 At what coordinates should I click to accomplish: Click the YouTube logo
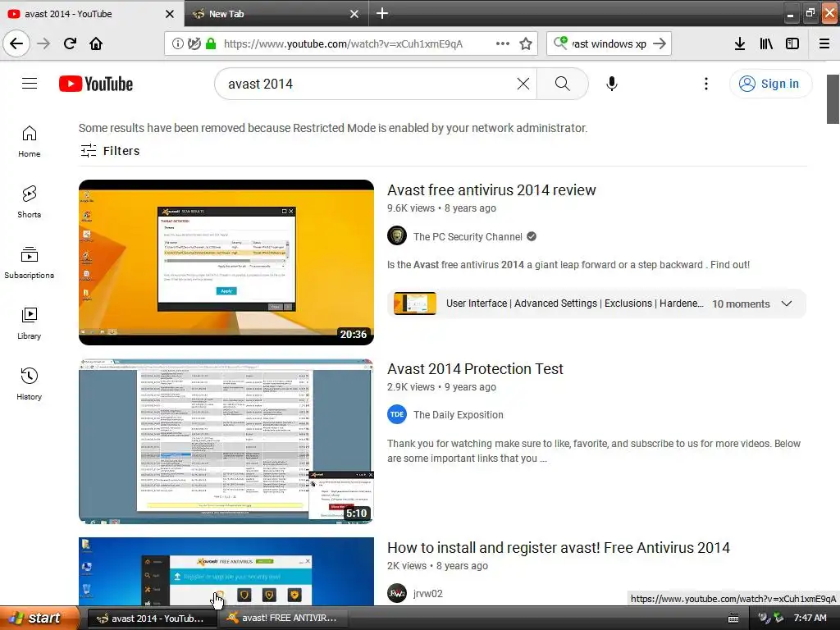pos(96,84)
